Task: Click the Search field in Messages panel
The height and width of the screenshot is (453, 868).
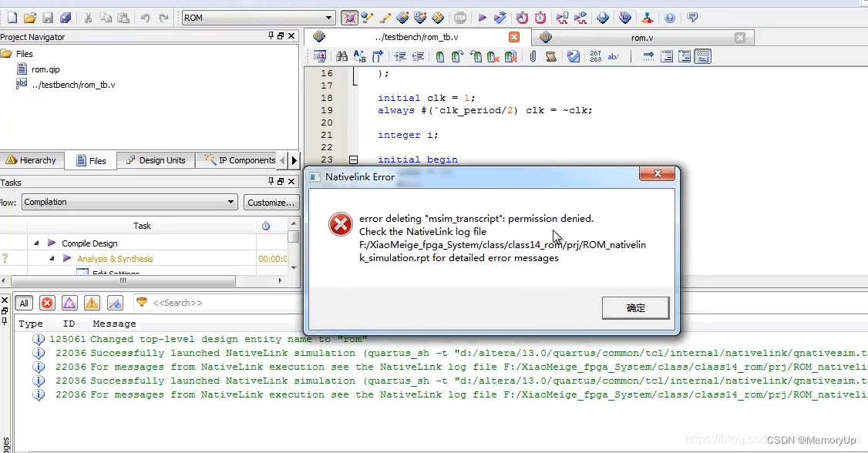Action: point(185,302)
